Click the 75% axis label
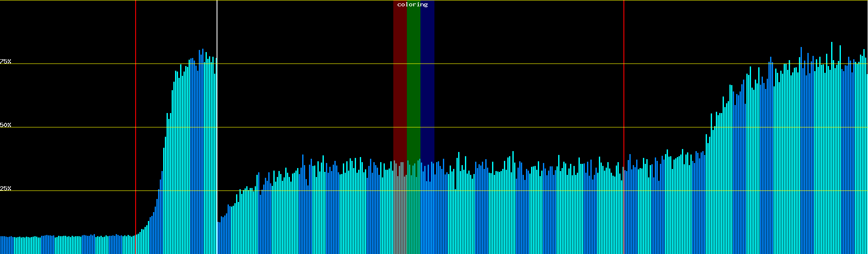 click(x=6, y=61)
